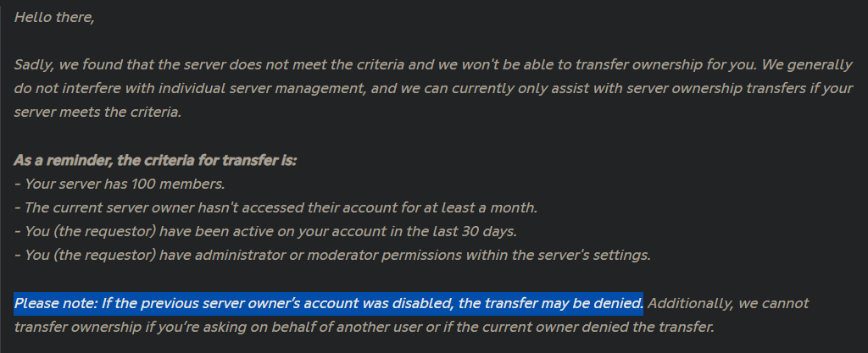Click the sentence starting with 'Additionally, we cannot'
The width and height of the screenshot is (868, 353).
click(412, 315)
